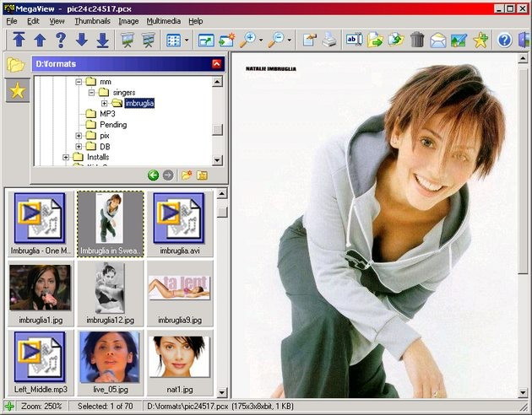
Task: Click the blue question mark random-file icon
Action: [61, 40]
